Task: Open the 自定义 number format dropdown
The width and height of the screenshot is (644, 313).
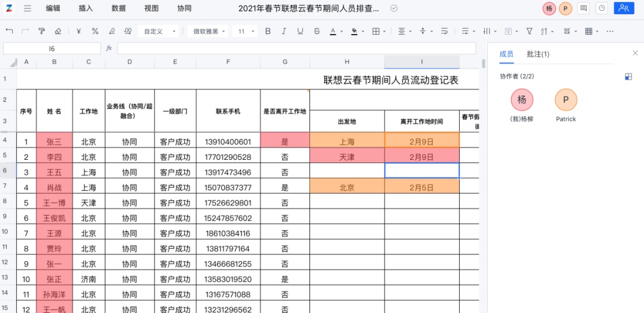Action: click(x=159, y=31)
